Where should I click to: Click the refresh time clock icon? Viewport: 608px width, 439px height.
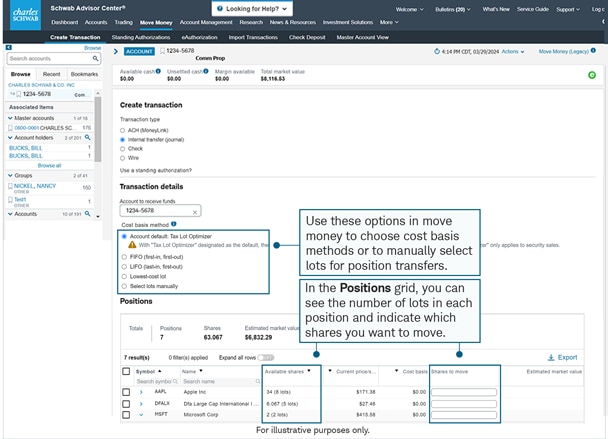coord(437,51)
